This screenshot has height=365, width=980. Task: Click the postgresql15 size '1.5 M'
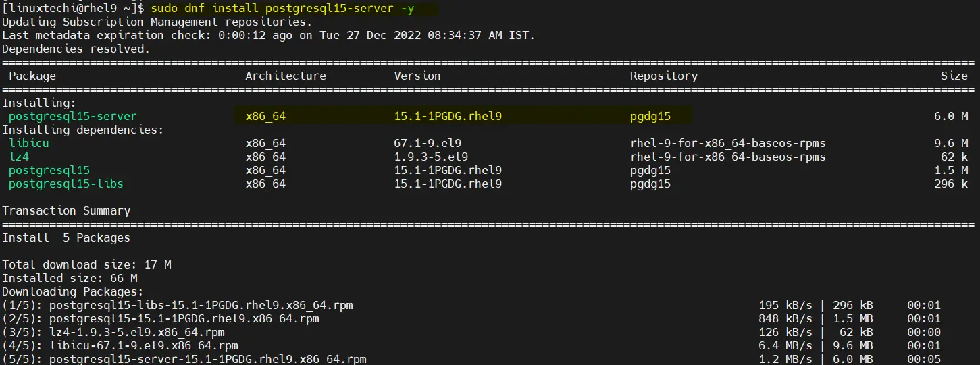pyautogui.click(x=951, y=170)
